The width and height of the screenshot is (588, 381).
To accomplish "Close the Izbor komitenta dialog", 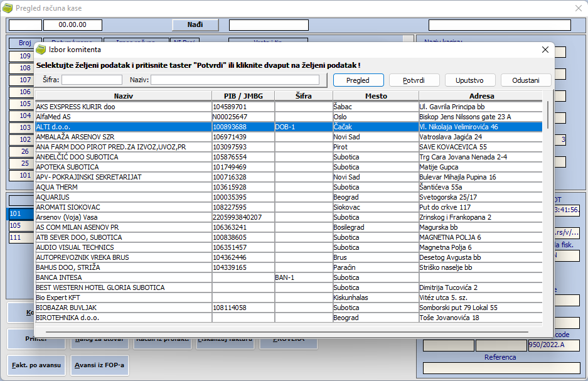I will [x=545, y=50].
